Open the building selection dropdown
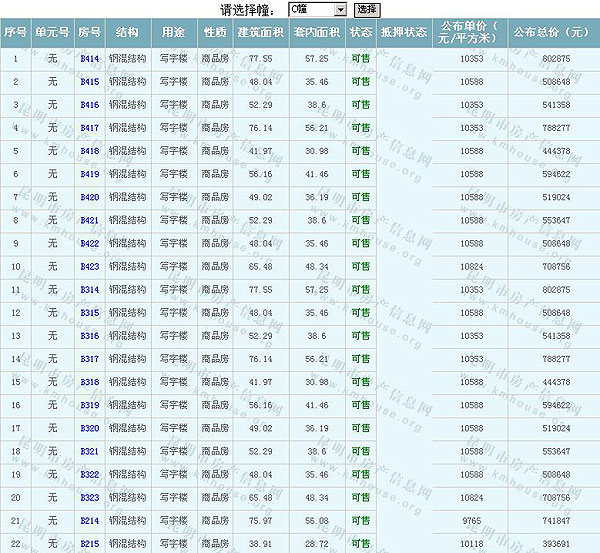 pos(317,9)
